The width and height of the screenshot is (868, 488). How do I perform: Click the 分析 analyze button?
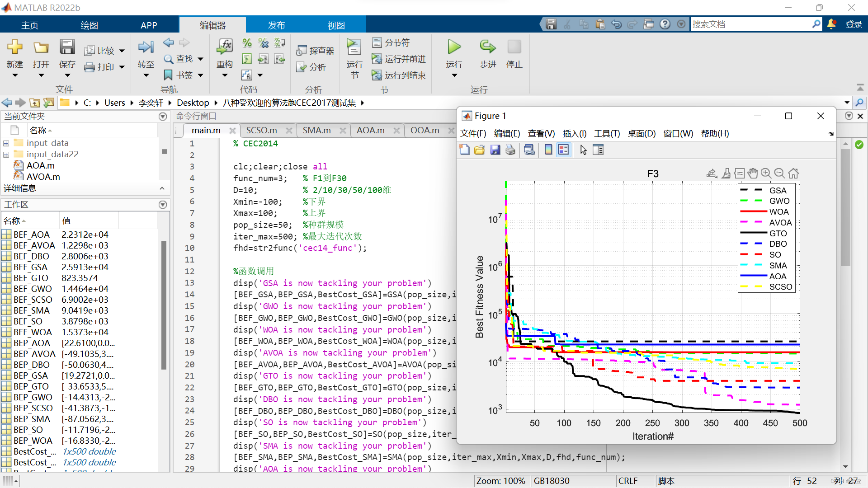(311, 67)
